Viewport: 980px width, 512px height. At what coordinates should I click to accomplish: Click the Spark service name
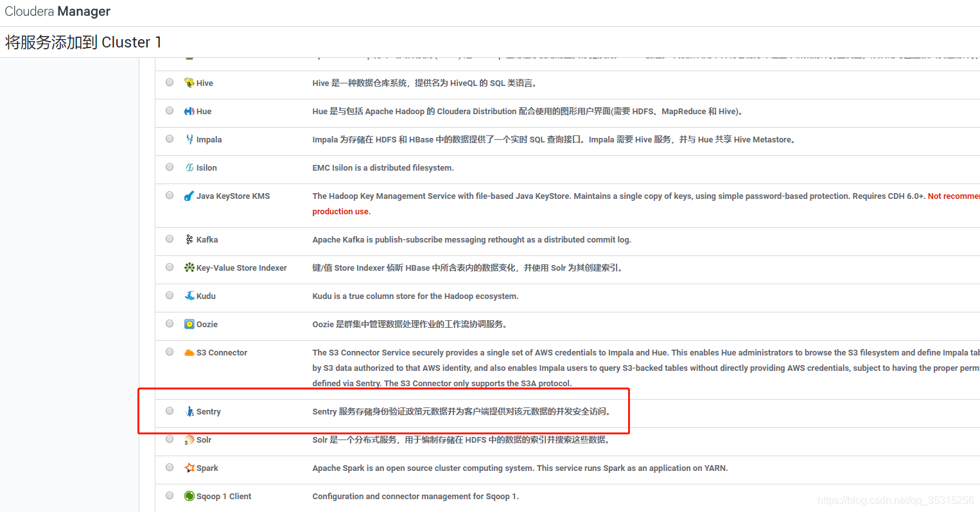click(207, 468)
